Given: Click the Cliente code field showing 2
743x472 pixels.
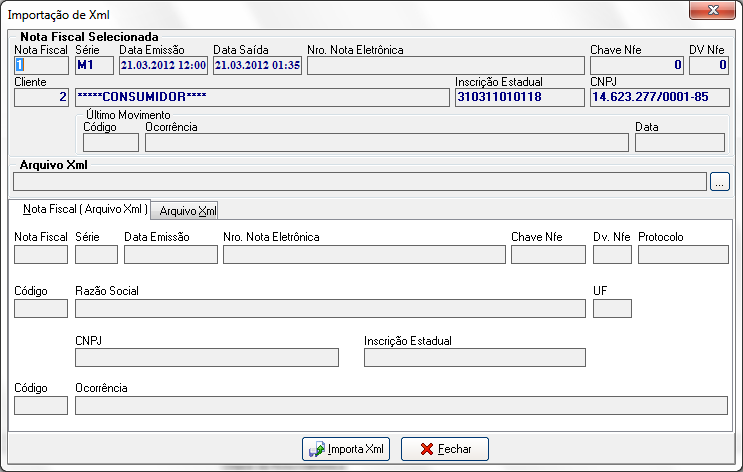Looking at the screenshot, I should pyautogui.click(x=41, y=97).
